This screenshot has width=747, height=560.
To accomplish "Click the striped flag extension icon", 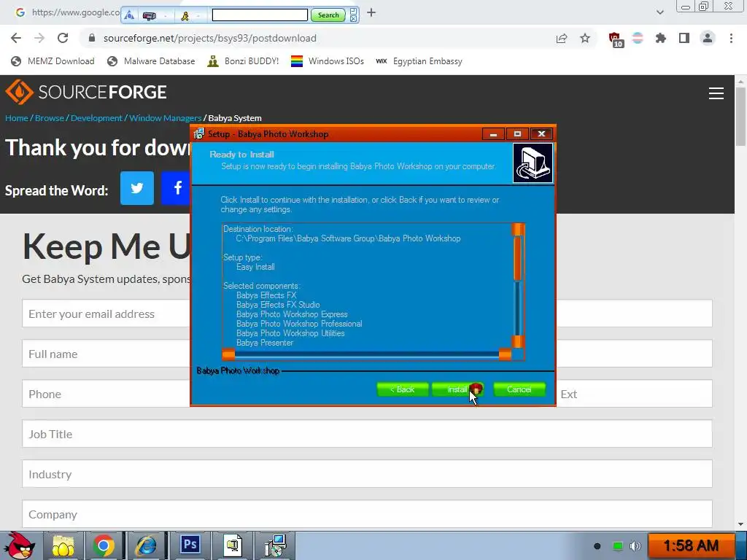I will [638, 38].
